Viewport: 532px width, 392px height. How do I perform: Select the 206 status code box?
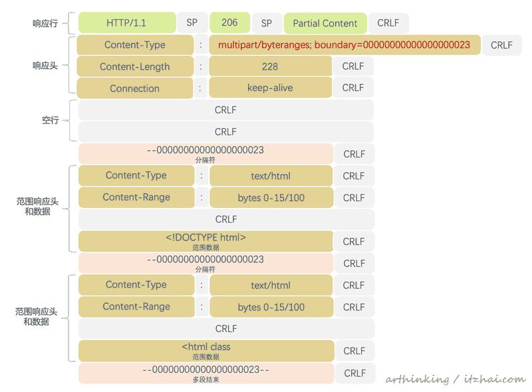point(229,23)
